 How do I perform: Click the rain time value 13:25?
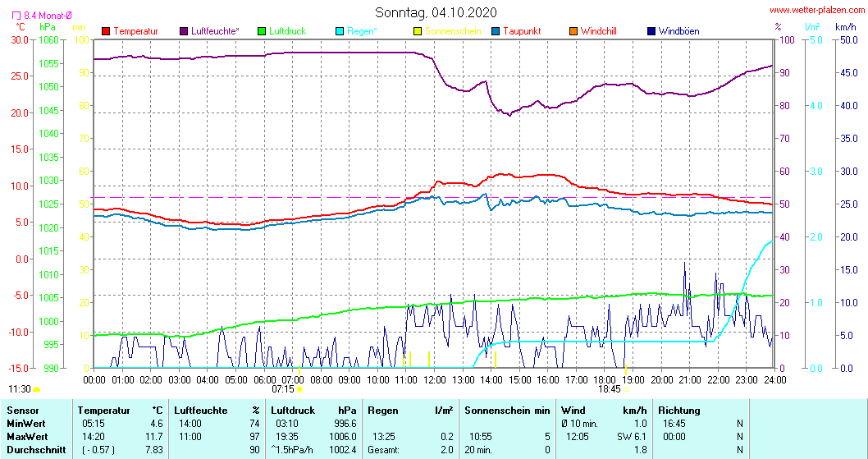(x=384, y=437)
